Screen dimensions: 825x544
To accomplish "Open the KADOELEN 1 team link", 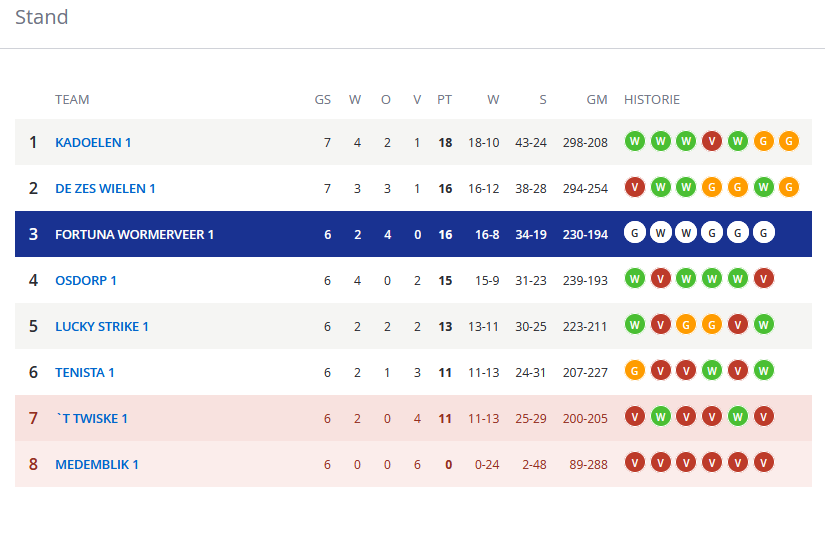I will pyautogui.click(x=93, y=143).
